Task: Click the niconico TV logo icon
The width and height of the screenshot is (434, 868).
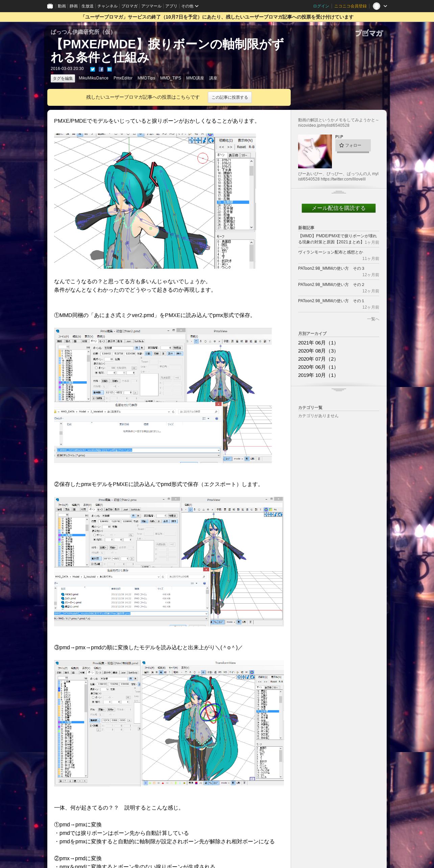Action: (50, 6)
